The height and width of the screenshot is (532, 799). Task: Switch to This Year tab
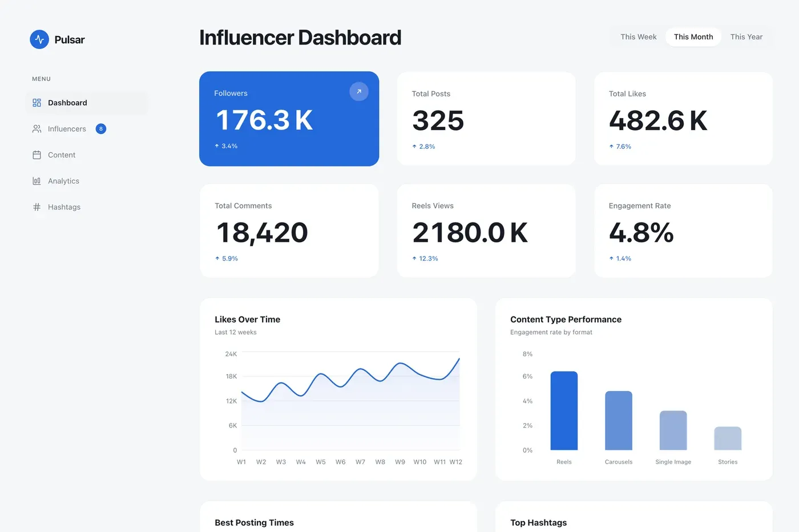(x=746, y=36)
